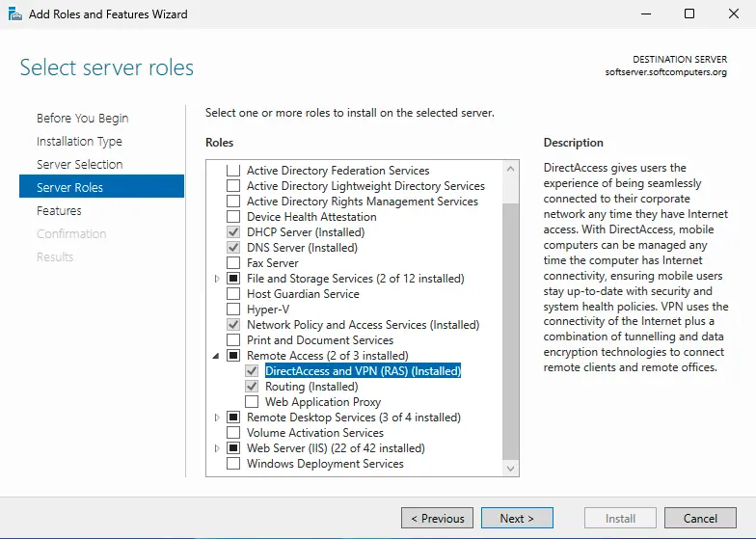Enable the Hyper-V role checkbox
Screen dimensions: 756x539
coord(232,310)
